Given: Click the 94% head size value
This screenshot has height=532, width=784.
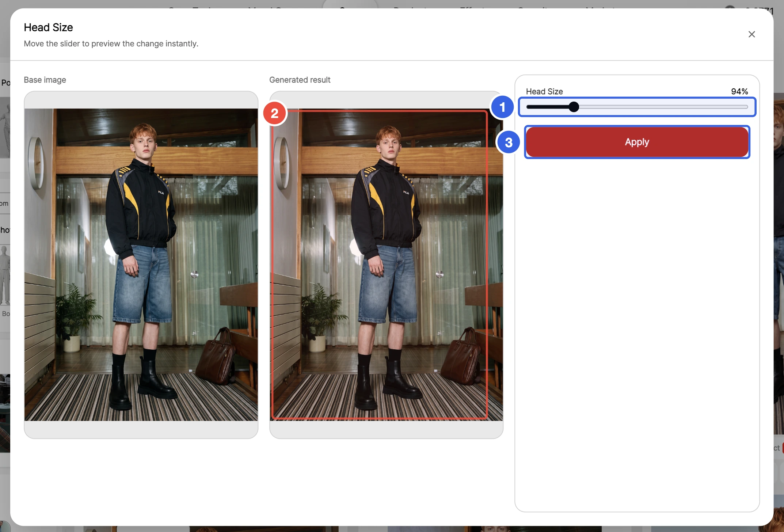Looking at the screenshot, I should click(739, 91).
